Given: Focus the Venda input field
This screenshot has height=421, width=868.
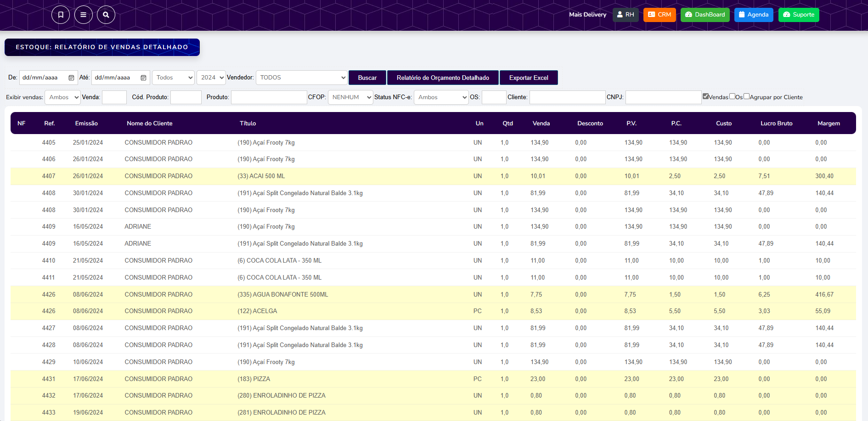Looking at the screenshot, I should (114, 97).
